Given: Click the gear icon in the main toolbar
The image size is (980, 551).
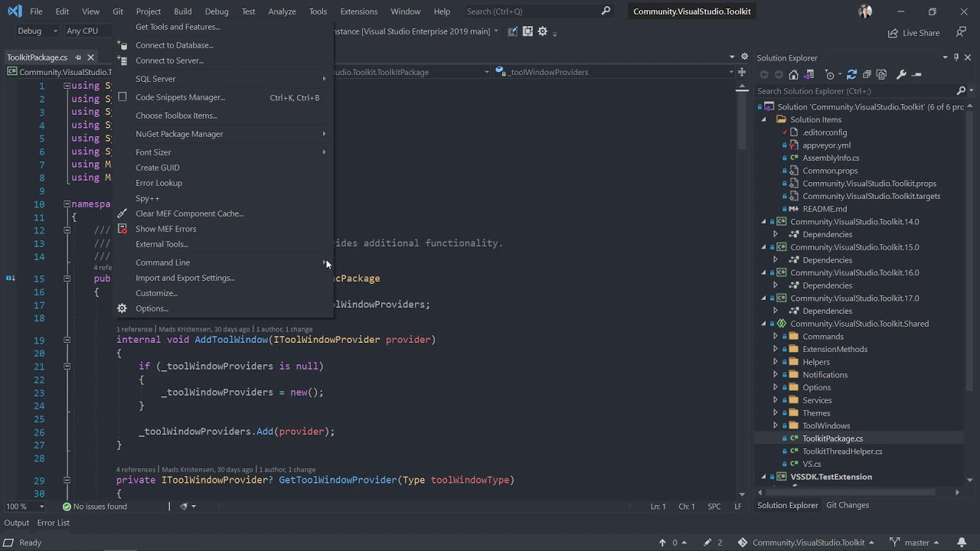Looking at the screenshot, I should (x=543, y=31).
